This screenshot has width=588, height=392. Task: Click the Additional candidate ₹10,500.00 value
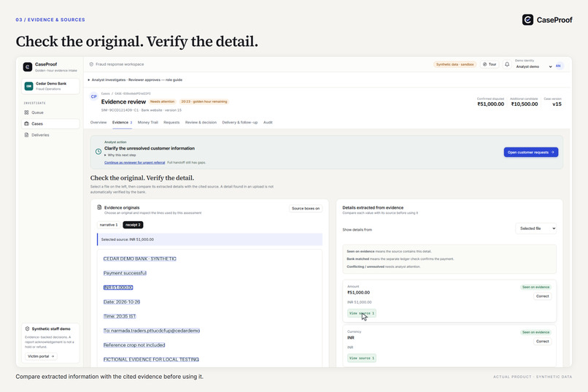point(525,104)
